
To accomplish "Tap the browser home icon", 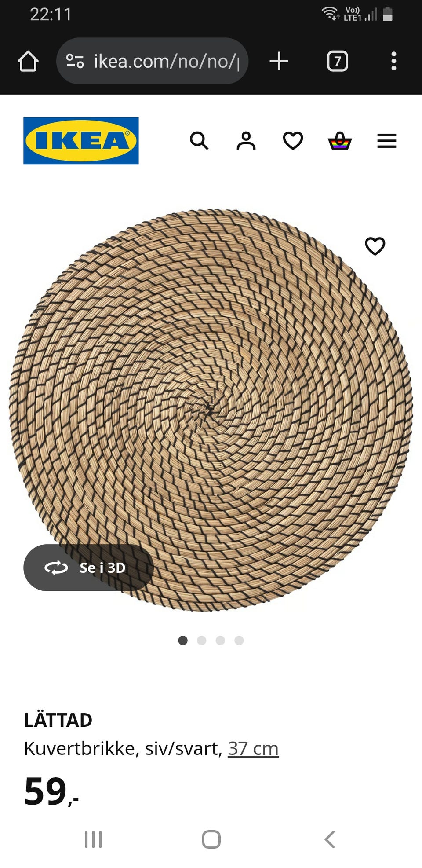I will (28, 61).
